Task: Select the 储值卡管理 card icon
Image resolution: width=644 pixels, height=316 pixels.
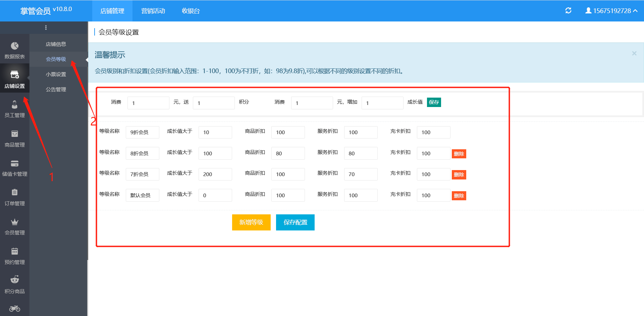Action: (14, 164)
